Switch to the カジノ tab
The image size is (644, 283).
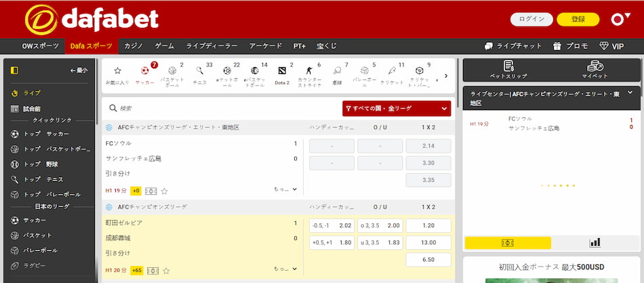tap(134, 46)
